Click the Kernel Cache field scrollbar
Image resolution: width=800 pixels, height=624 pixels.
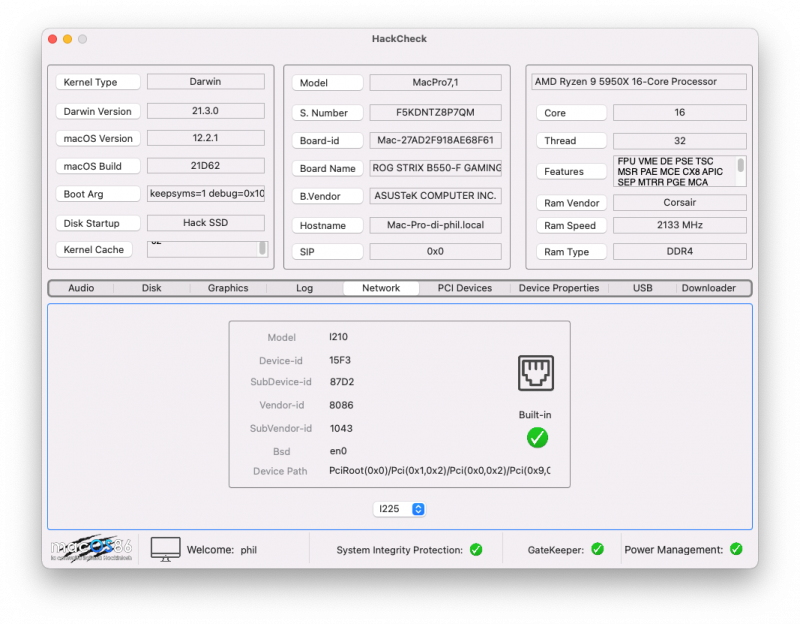point(262,248)
